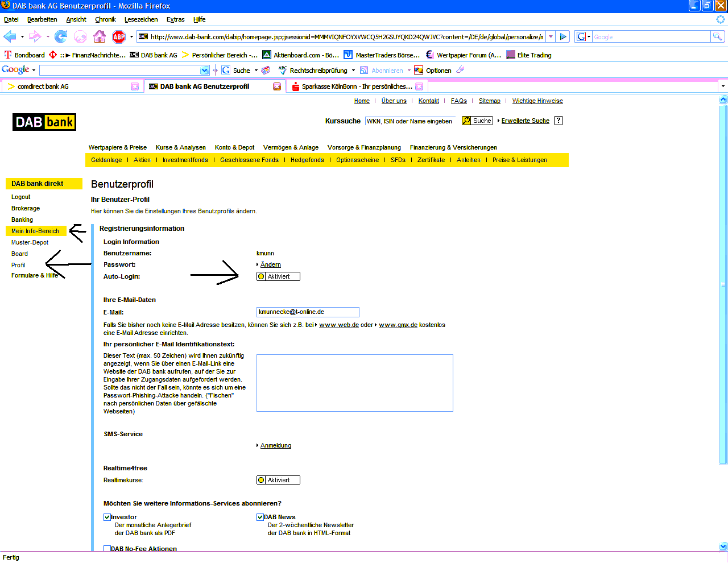The height and width of the screenshot is (563, 728).
Task: Check the DAB No-Fee Aktionen checkbox
Action: (x=107, y=549)
